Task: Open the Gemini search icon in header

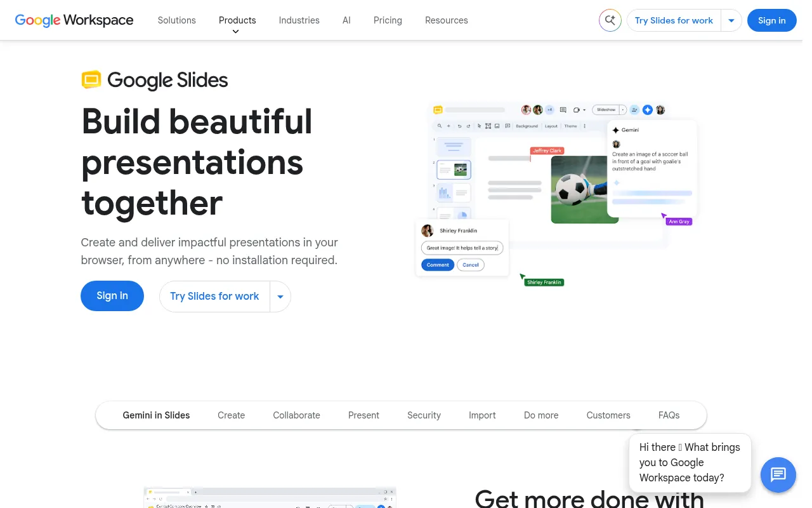Action: point(610,20)
